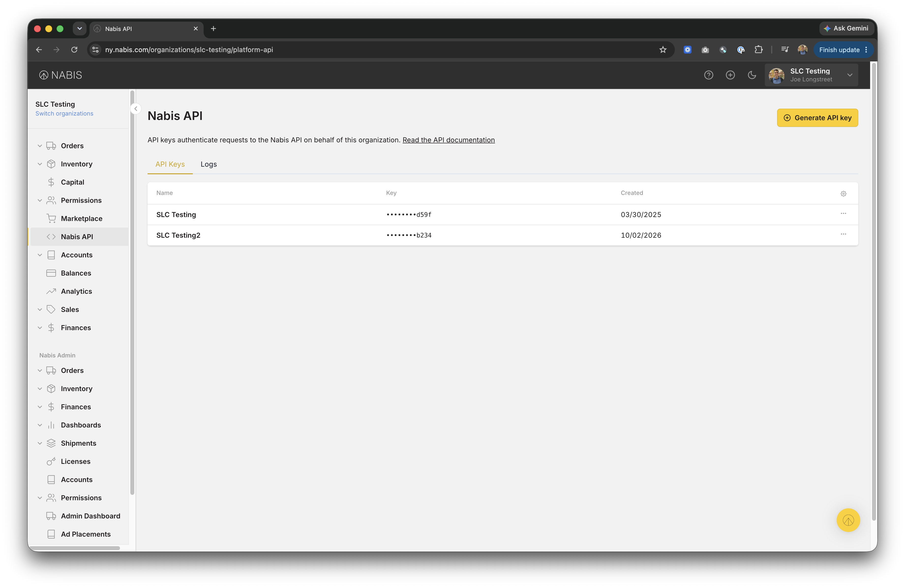
Task: Expand Accounts section in organization menu
Action: pyautogui.click(x=40, y=255)
